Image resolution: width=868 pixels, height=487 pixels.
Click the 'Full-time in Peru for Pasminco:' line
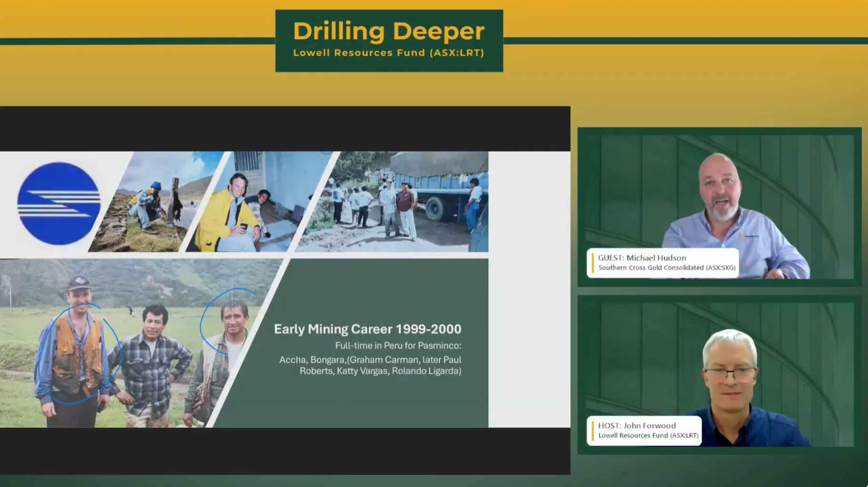(398, 345)
